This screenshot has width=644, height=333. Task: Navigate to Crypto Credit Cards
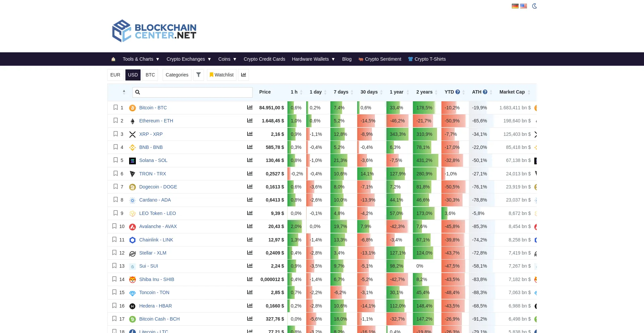point(264,59)
